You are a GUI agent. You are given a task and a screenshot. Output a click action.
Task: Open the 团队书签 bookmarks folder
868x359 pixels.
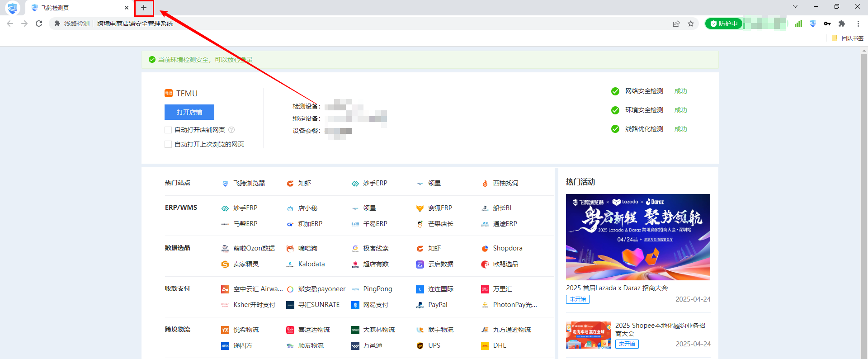[x=848, y=38]
